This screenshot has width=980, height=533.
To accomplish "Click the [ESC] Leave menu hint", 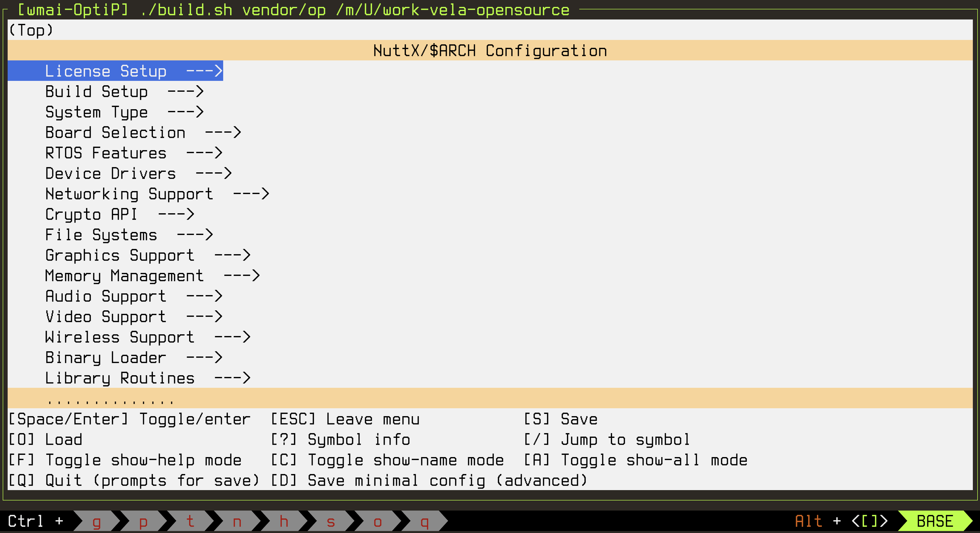I will tap(345, 419).
